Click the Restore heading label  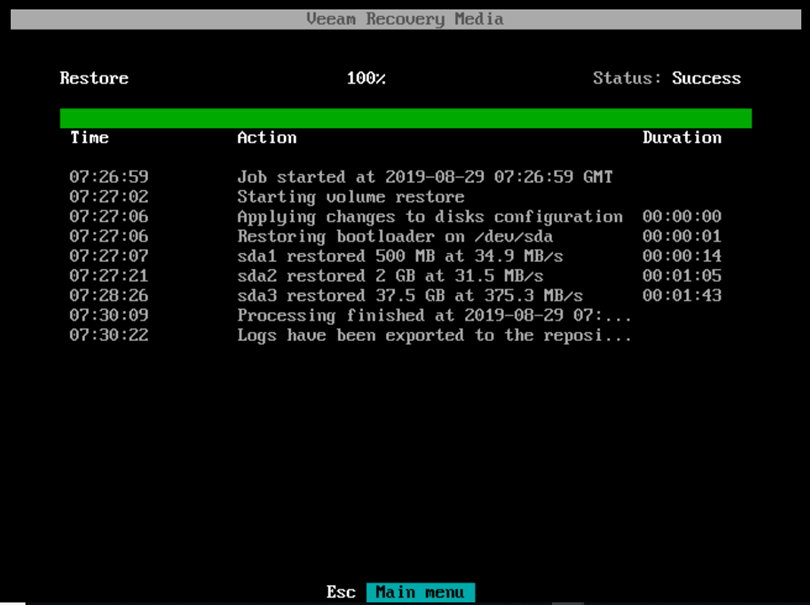pyautogui.click(x=94, y=78)
